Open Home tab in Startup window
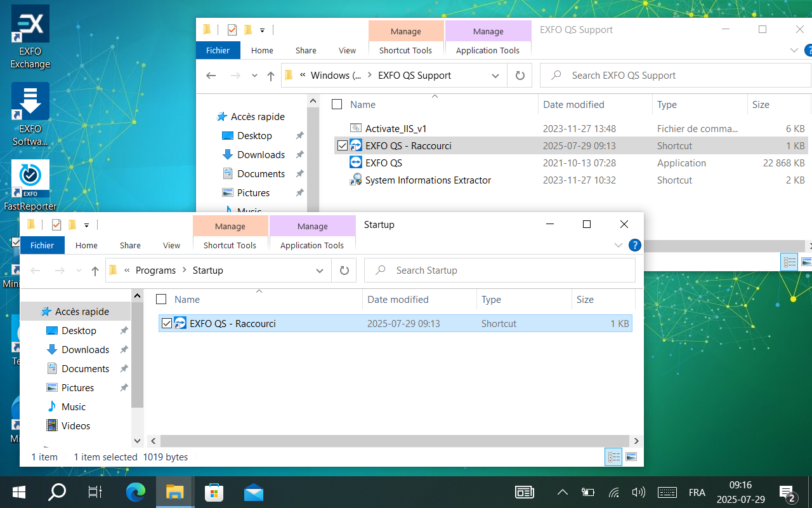812x508 pixels. tap(86, 245)
